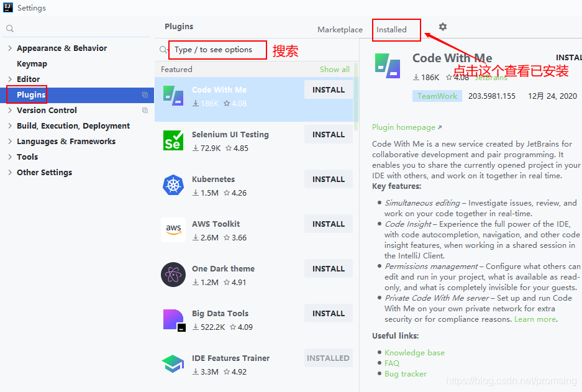The width and height of the screenshot is (582, 392).
Task: Open the FAQ link
Action: tap(391, 363)
